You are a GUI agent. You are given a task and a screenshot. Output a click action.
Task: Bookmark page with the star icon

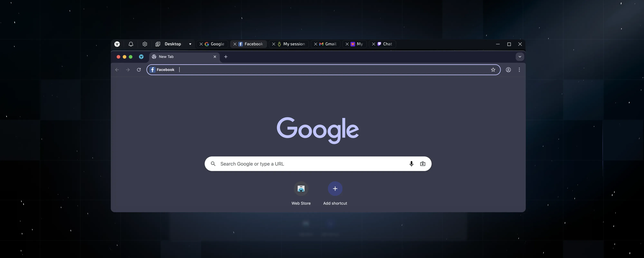[x=493, y=70]
